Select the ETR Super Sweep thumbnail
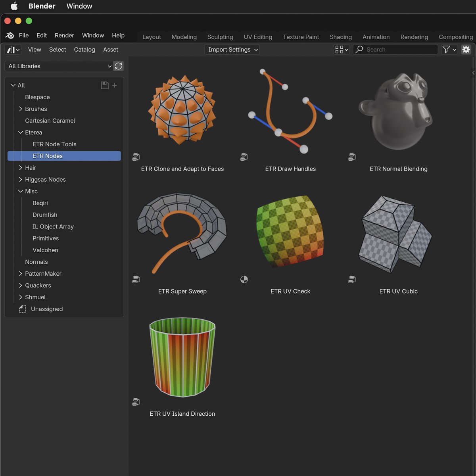The image size is (476, 476). pos(182,233)
